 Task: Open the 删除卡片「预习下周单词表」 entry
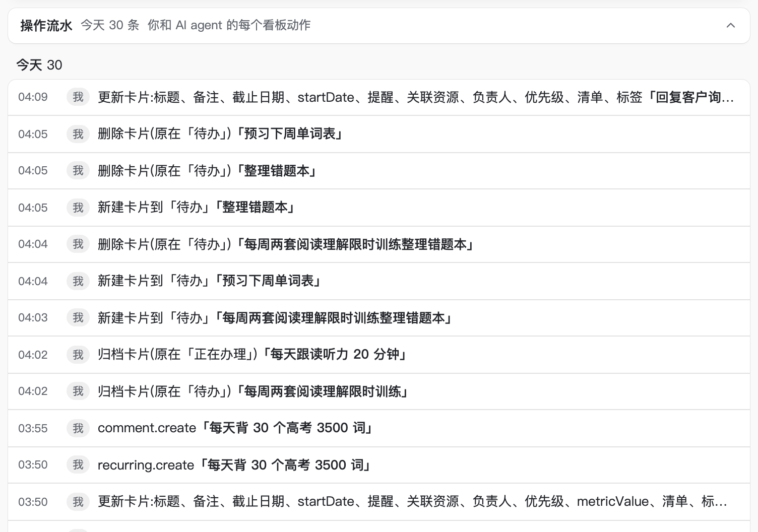coord(379,134)
